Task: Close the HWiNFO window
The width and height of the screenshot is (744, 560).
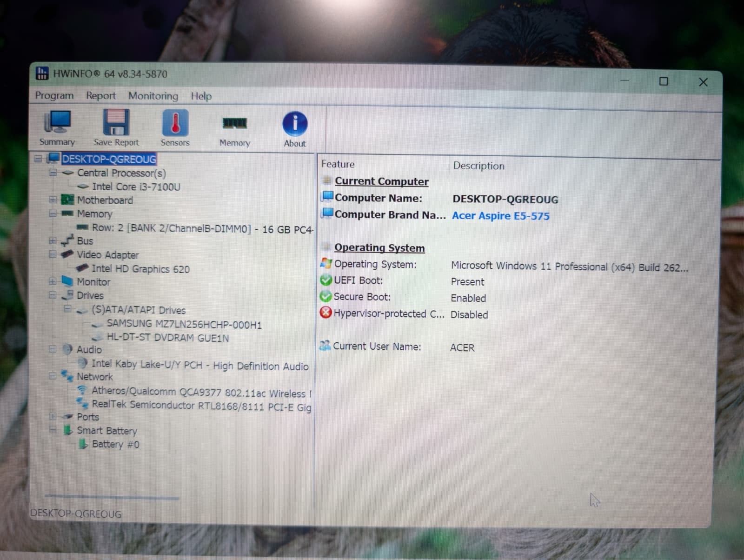Action: (x=703, y=82)
